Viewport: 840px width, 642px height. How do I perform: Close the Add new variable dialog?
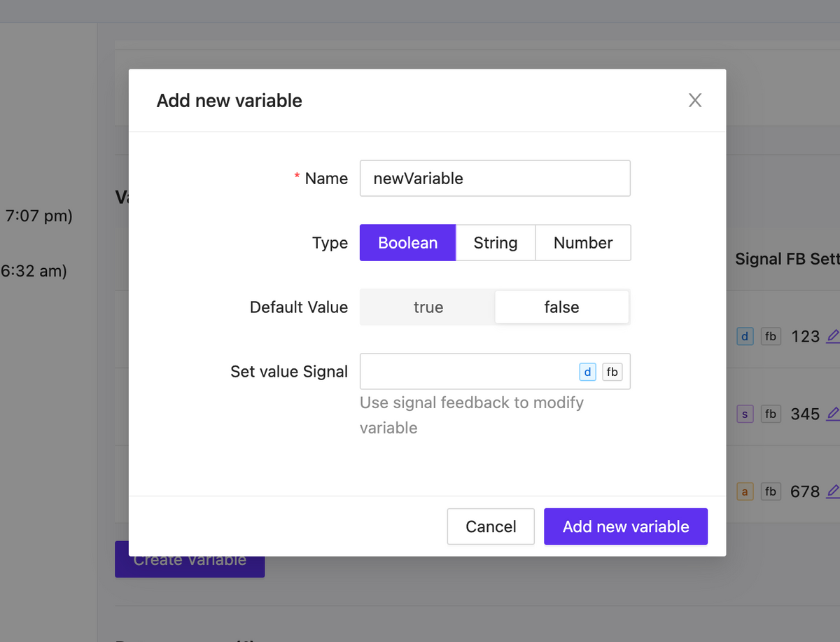[x=694, y=100]
